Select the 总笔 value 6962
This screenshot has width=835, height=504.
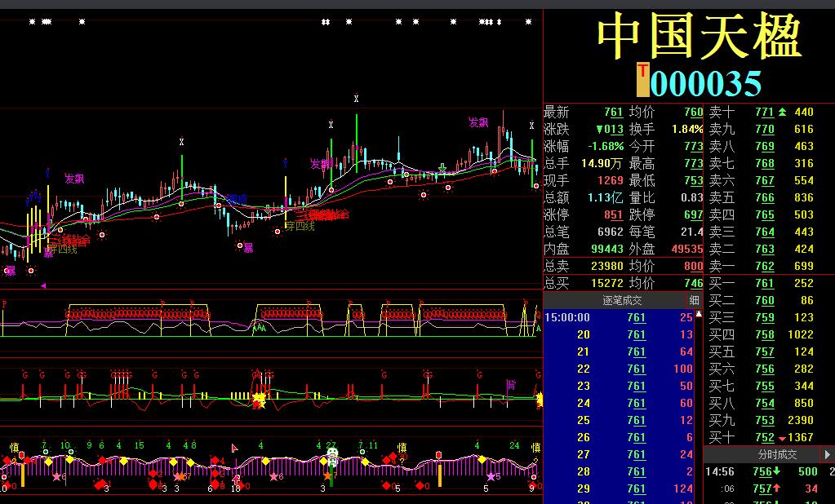tap(611, 232)
